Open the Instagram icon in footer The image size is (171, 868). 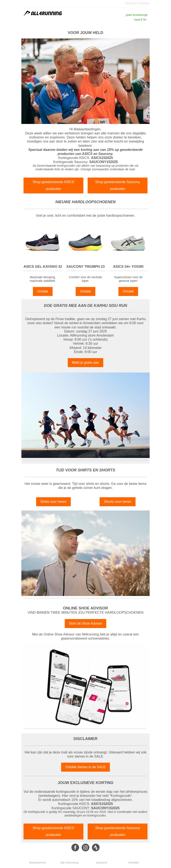[x=86, y=847]
